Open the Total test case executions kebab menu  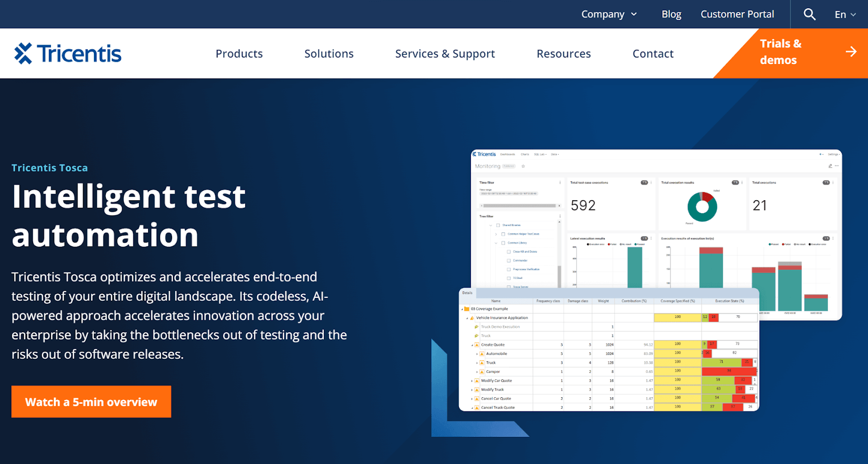(x=651, y=182)
